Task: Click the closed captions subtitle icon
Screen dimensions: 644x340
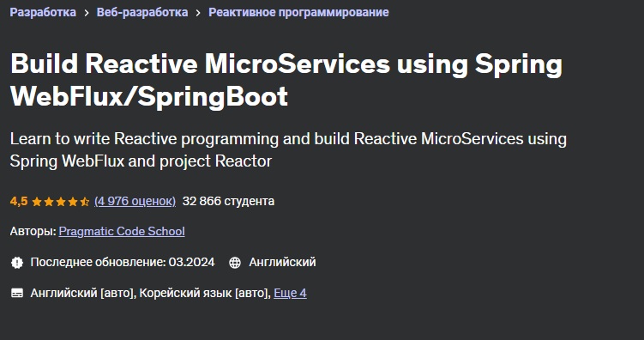Action: 17,293
